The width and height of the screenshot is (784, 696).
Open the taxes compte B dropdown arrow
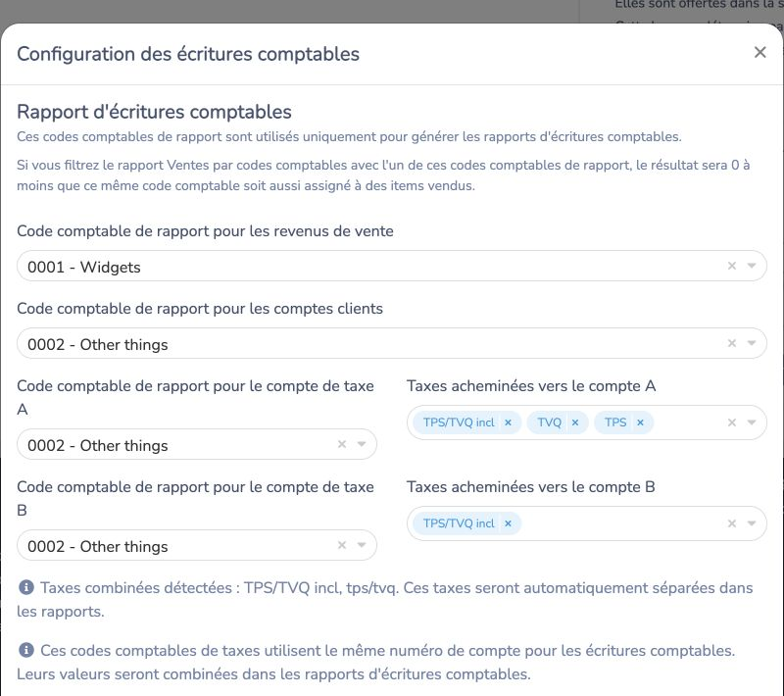tap(752, 523)
